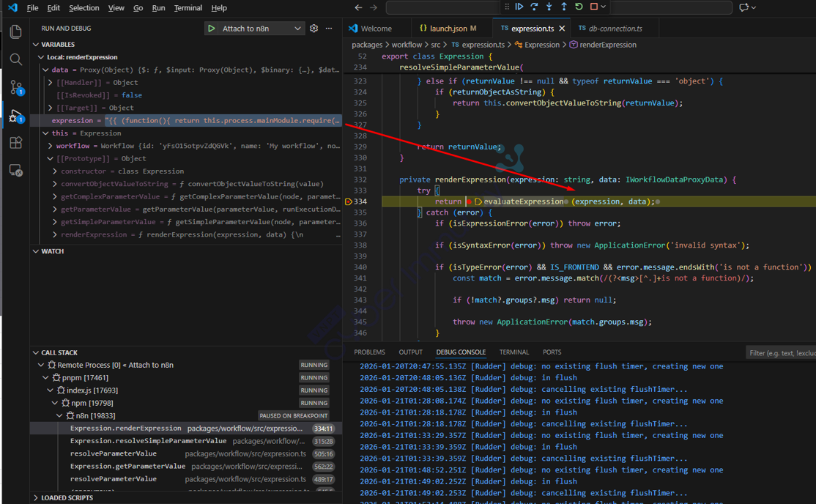Open the Explorer view in activity bar
The image size is (816, 504).
15,31
